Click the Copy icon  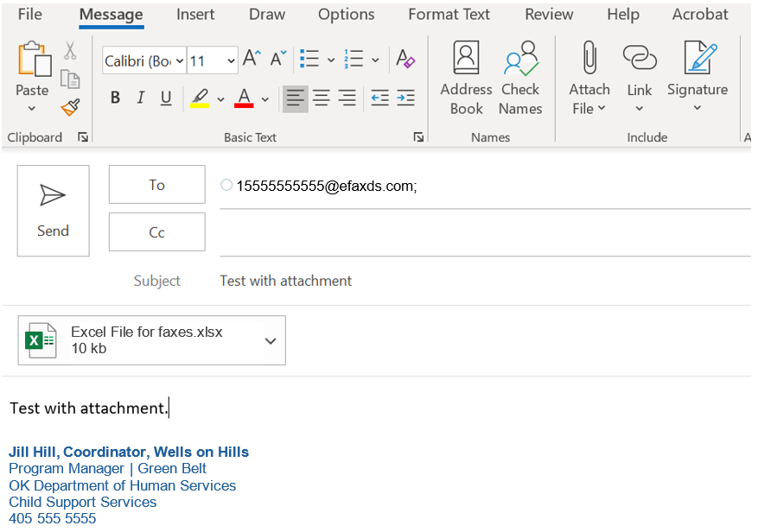point(70,79)
